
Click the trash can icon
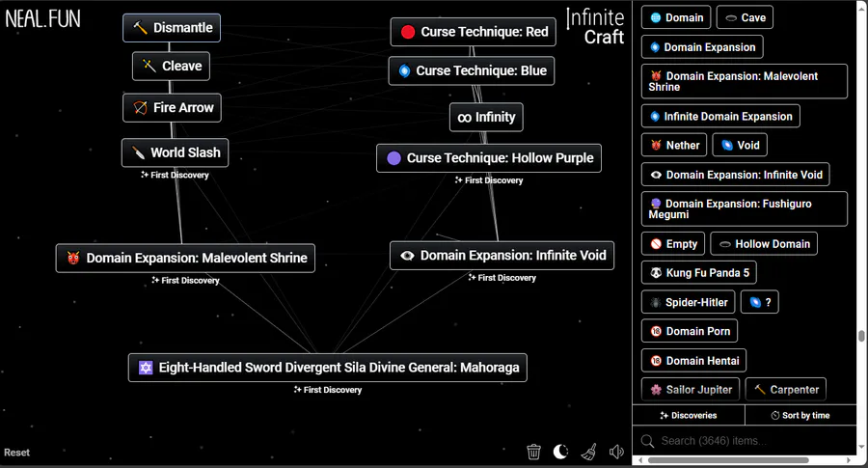(x=533, y=452)
